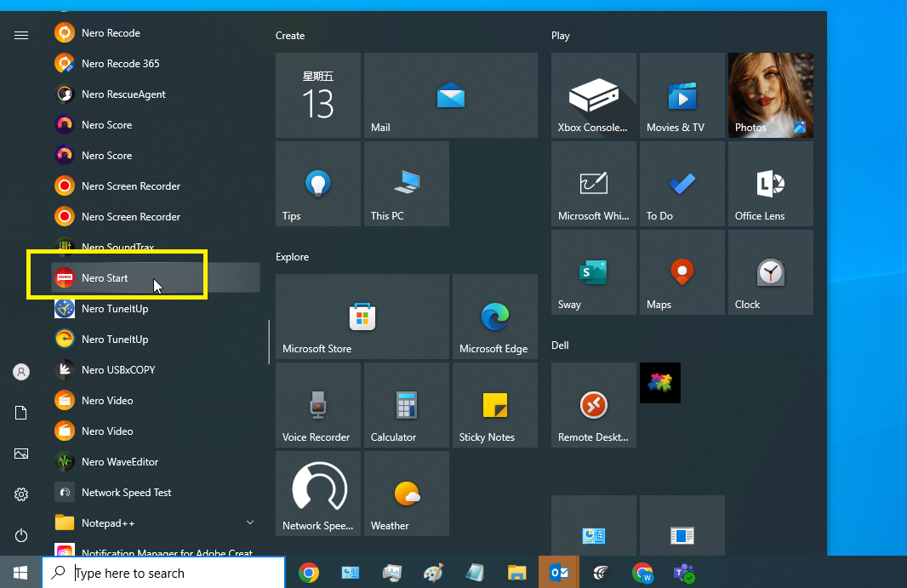The height and width of the screenshot is (588, 907).
Task: Open the Xbox Console Companion tile
Action: click(x=594, y=95)
